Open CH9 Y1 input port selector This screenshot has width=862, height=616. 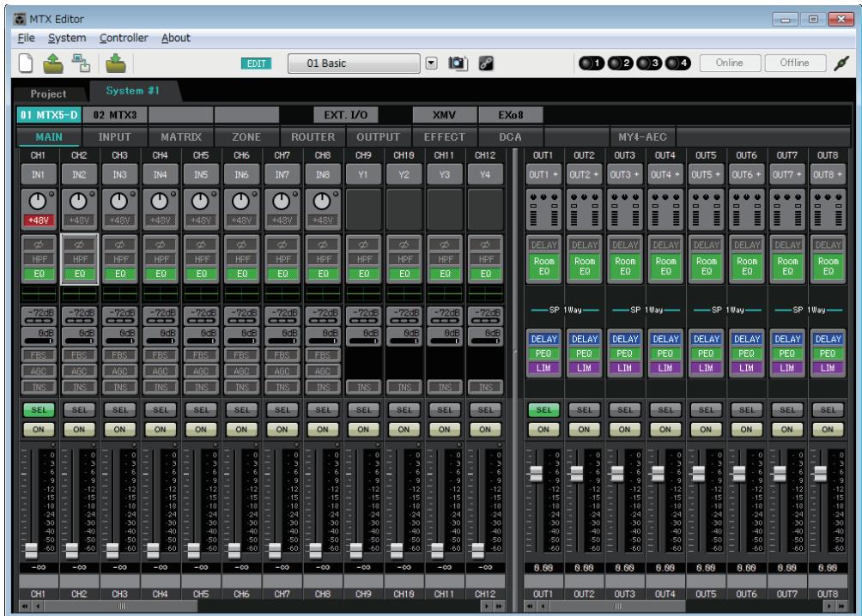click(363, 175)
